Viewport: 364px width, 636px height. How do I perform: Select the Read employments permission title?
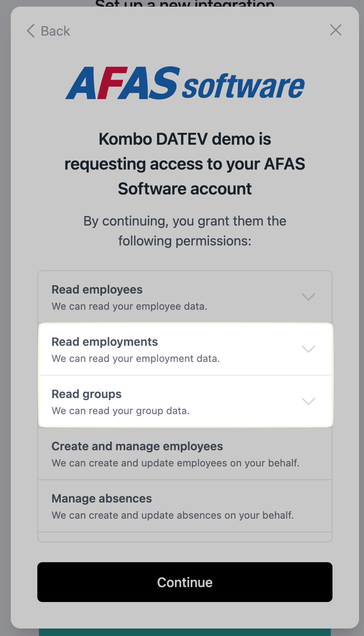click(105, 342)
